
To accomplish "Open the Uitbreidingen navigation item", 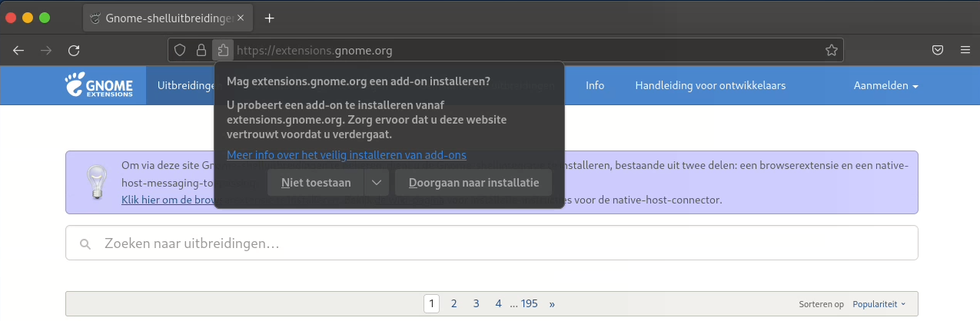I will click(185, 85).
